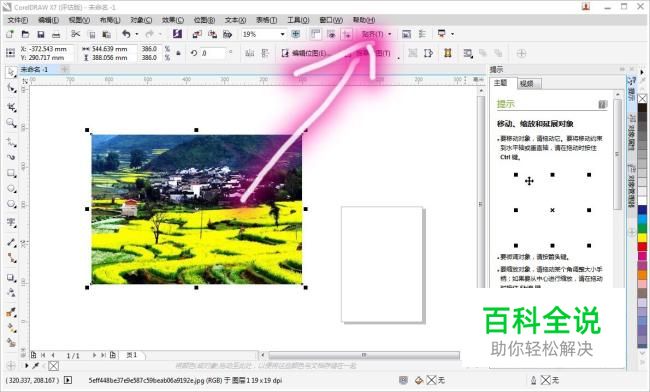Click the Save disk icon

41,34
